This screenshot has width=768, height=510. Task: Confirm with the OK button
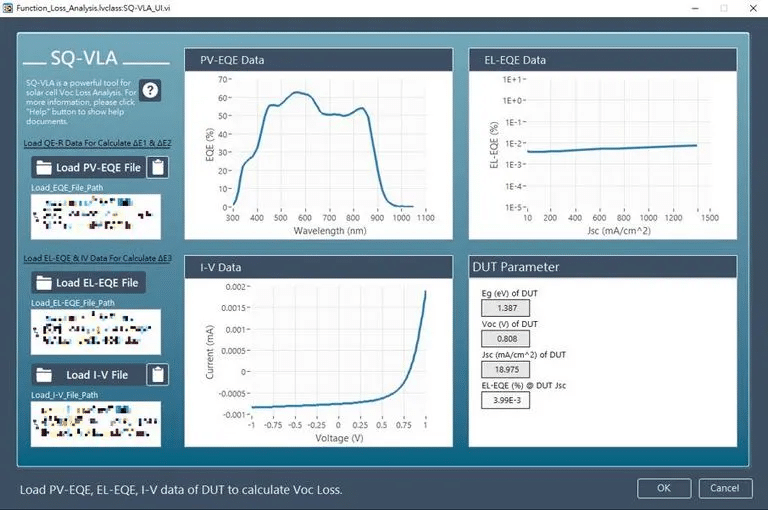[x=664, y=488]
